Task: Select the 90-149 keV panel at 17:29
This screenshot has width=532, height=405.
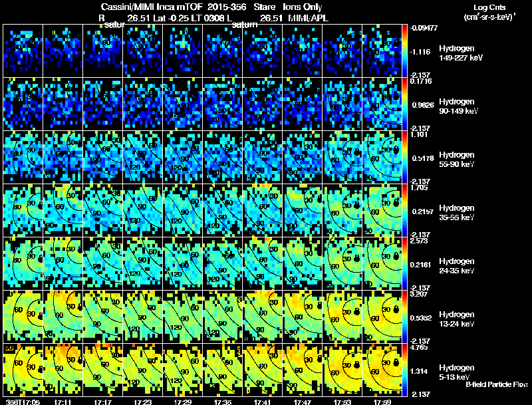Action: pyautogui.click(x=182, y=104)
